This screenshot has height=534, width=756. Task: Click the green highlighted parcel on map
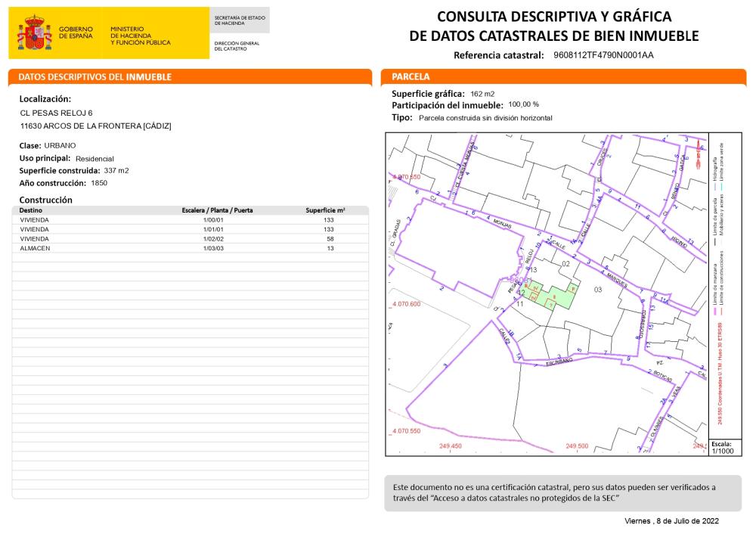[550, 294]
